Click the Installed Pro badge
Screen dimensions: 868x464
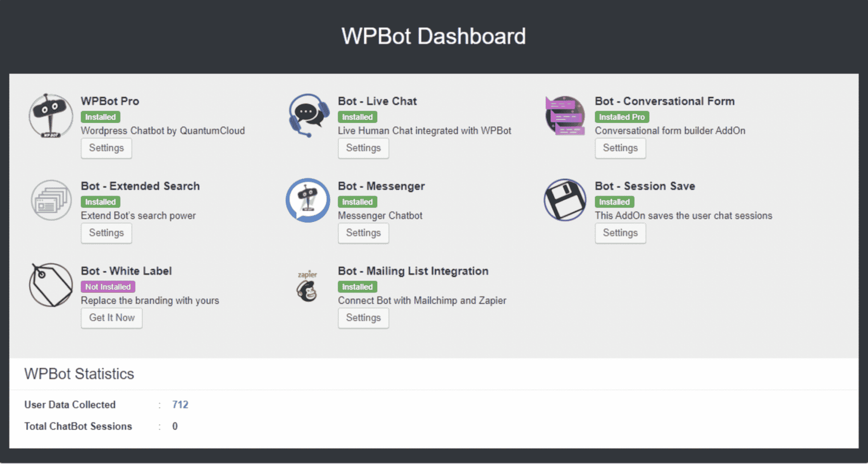[x=621, y=117]
